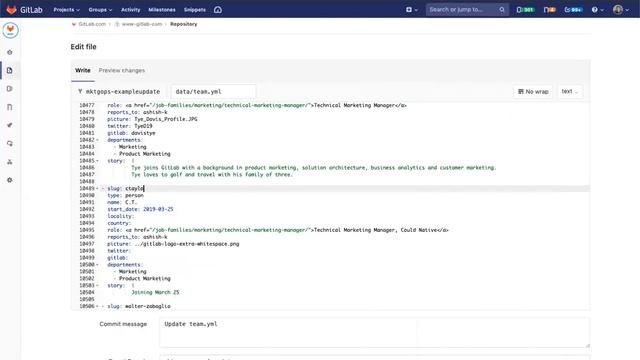640x360 pixels.
Task: Open the Milestones page
Action: pos(162,9)
